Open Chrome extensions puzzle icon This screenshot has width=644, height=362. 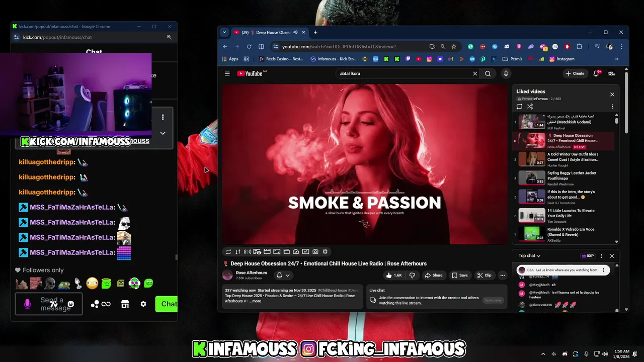579,46
